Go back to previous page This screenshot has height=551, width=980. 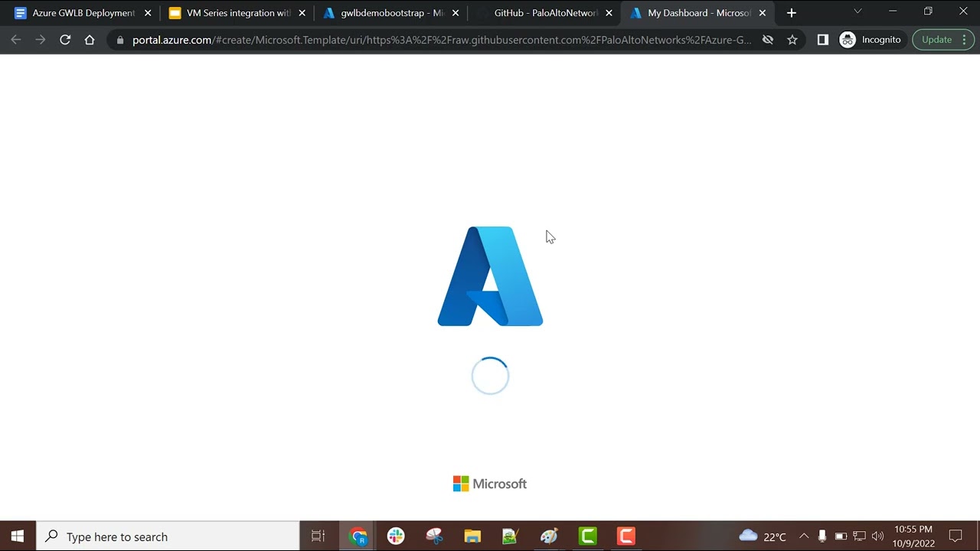(16, 40)
